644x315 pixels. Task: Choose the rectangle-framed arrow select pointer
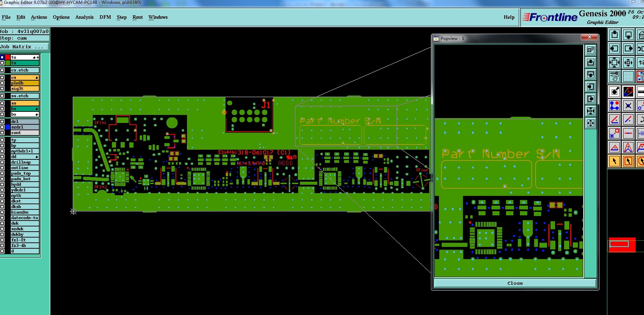tap(628, 161)
